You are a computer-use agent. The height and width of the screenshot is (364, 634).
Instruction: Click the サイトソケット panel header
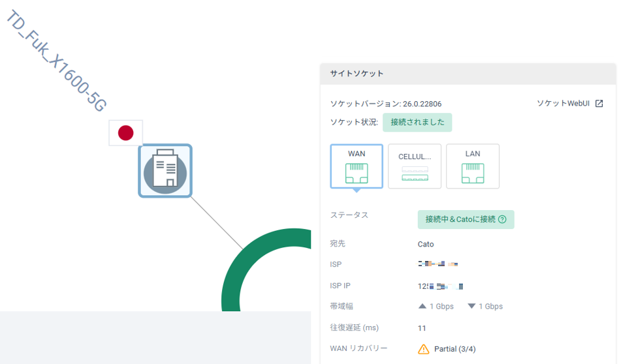coord(468,74)
